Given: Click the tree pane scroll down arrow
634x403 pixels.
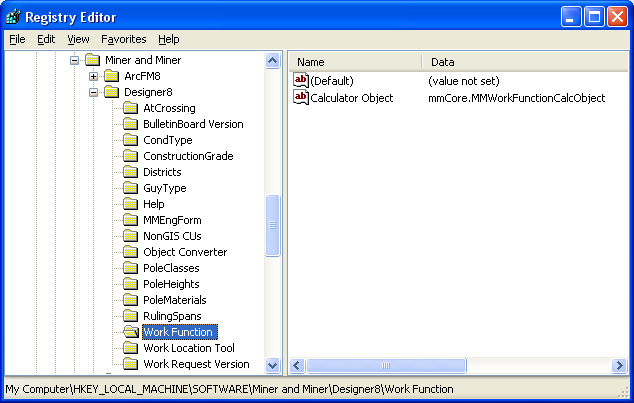Looking at the screenshot, I should coord(273,366).
